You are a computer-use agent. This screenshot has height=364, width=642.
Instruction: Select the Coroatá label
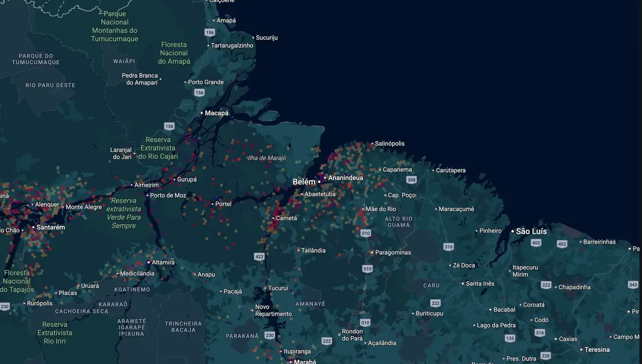coord(534,305)
